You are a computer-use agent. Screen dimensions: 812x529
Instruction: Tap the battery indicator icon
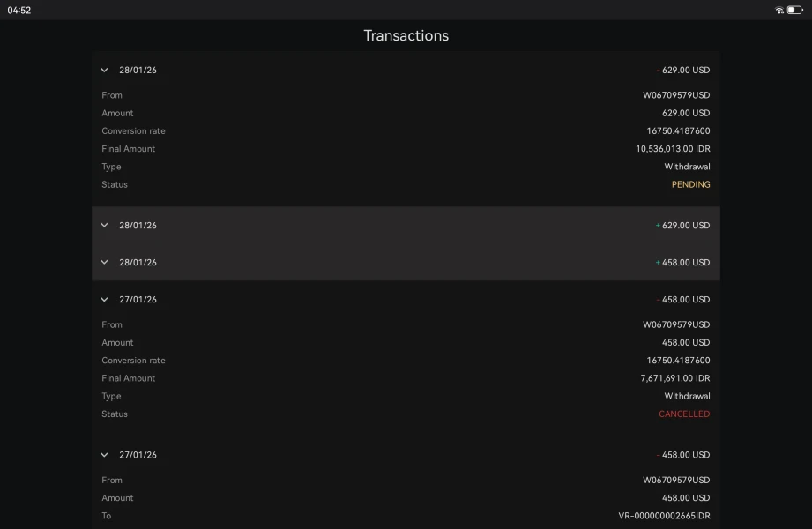794,11
